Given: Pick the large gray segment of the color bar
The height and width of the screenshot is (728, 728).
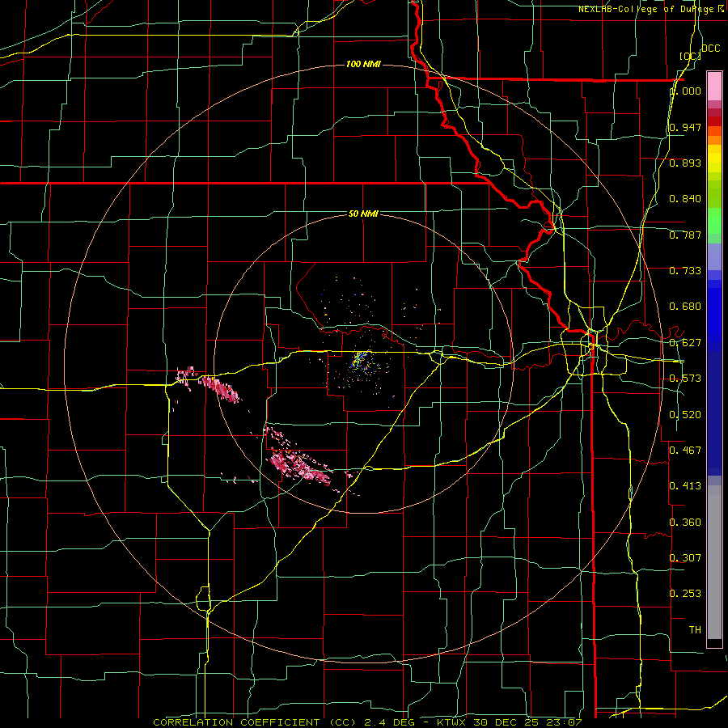Looking at the screenshot, I should (x=714, y=562).
